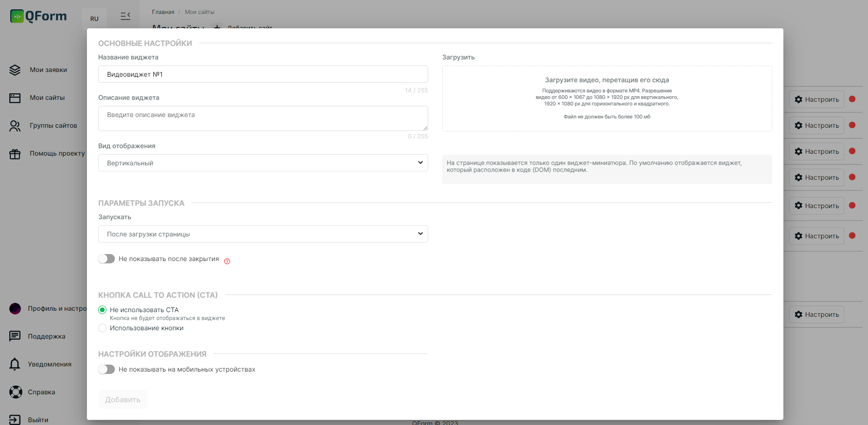Open Уведомления bell icon

click(x=15, y=364)
